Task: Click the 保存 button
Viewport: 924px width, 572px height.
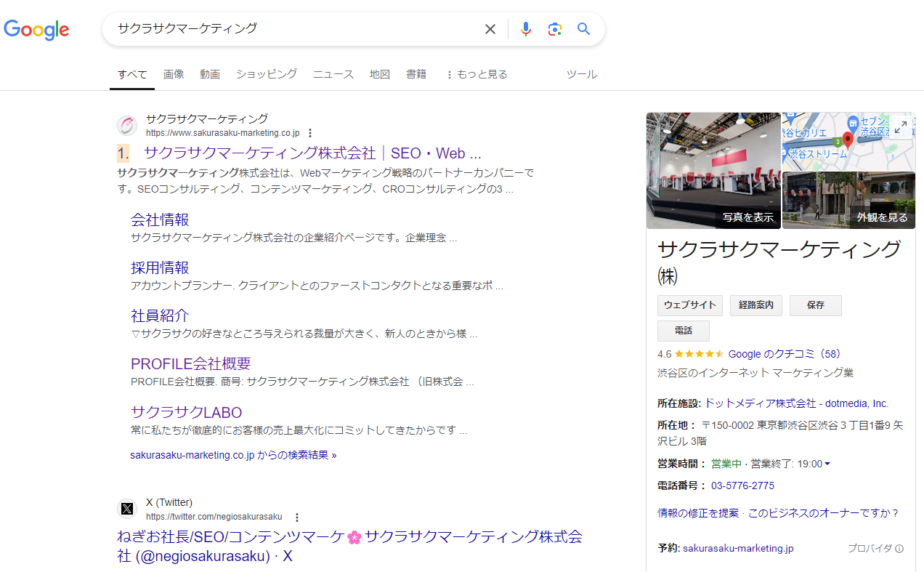Action: click(x=816, y=305)
